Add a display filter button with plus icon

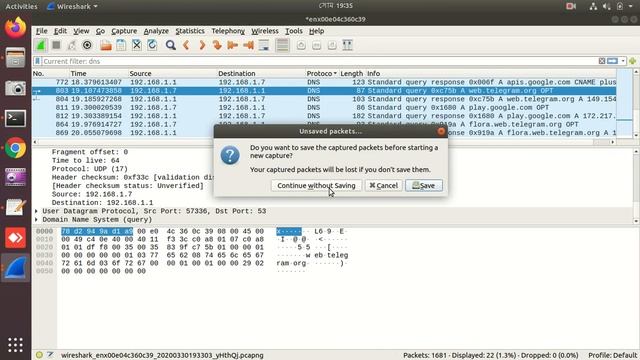coord(633,61)
